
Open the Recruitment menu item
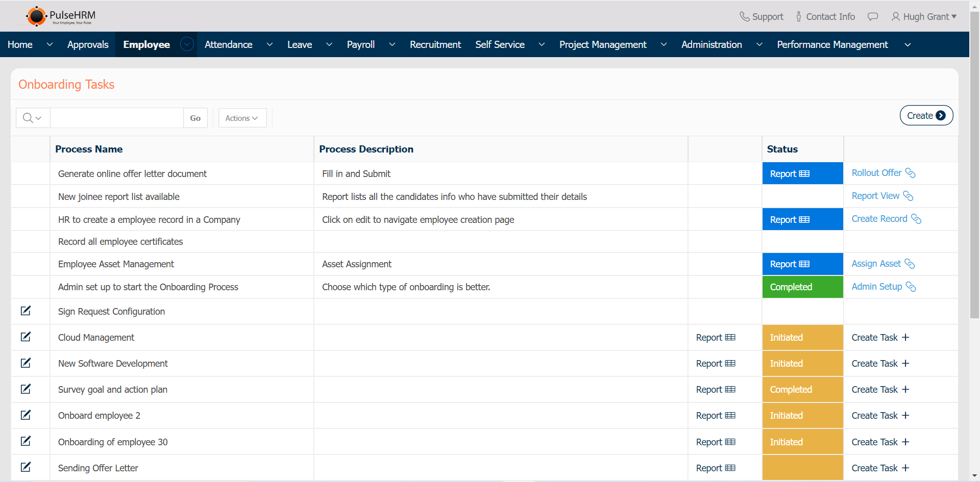[x=435, y=44]
